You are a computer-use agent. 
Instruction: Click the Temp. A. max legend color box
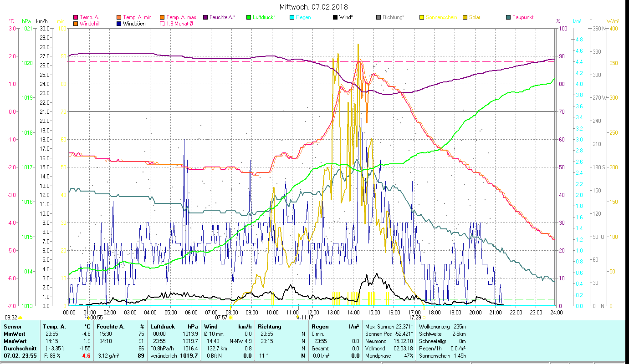pos(162,17)
